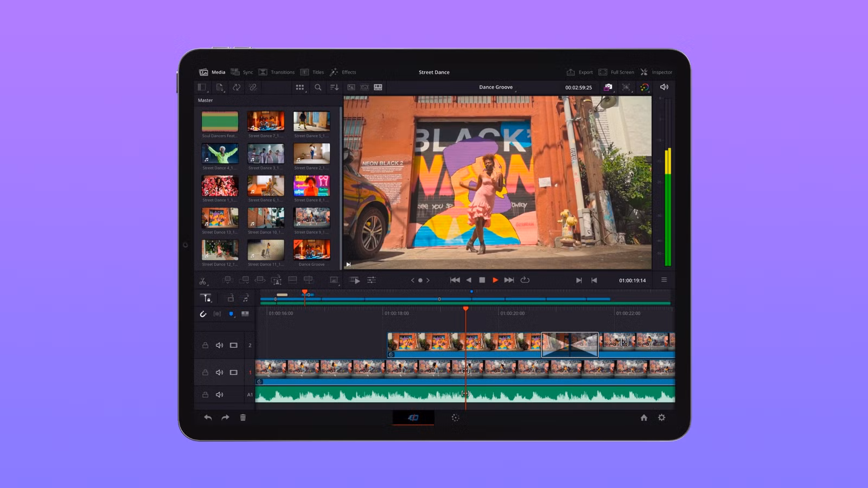
Task: Tap the Export button
Action: pyautogui.click(x=580, y=72)
